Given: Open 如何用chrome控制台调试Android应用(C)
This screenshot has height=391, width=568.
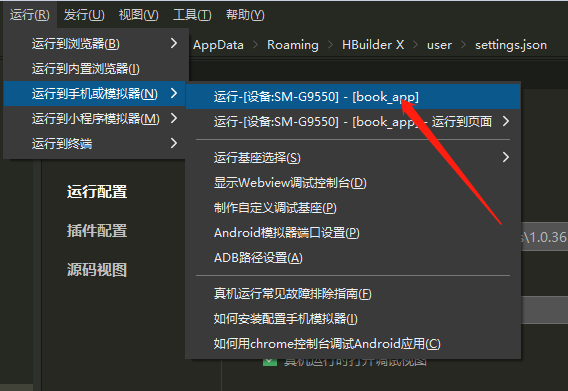Looking at the screenshot, I should click(x=353, y=344).
